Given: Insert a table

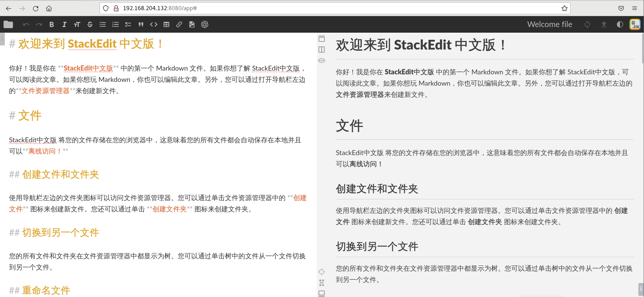Looking at the screenshot, I should pyautogui.click(x=166, y=24).
